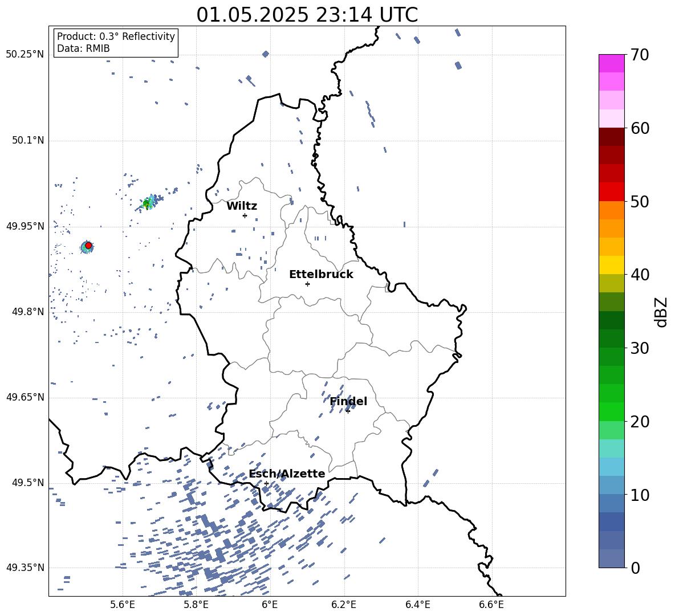
Task: Click the colorbar tick label 50
Action: pyautogui.click(x=640, y=201)
